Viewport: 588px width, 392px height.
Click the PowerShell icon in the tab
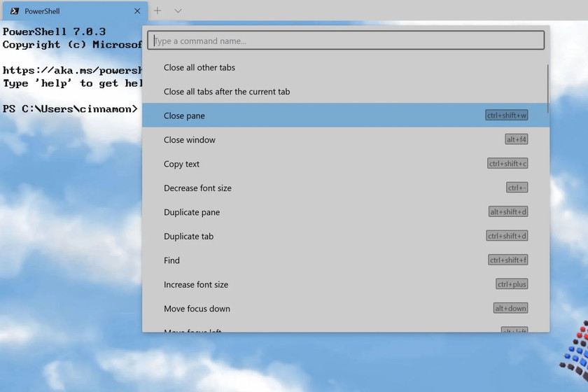tap(15, 11)
